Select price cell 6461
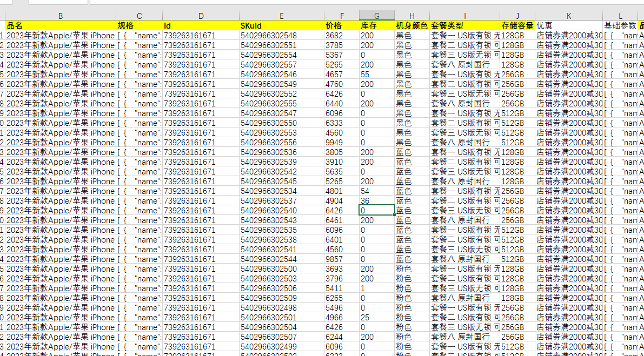 tap(342, 220)
